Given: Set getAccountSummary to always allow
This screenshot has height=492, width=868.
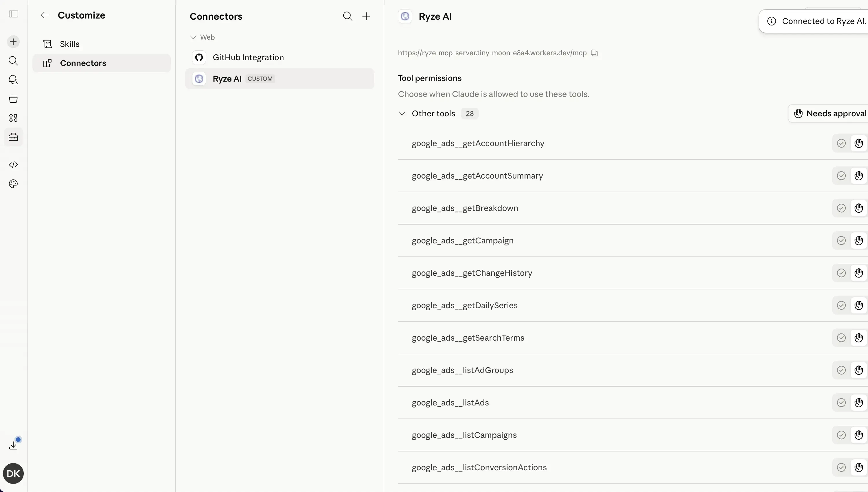Looking at the screenshot, I should pyautogui.click(x=841, y=176).
